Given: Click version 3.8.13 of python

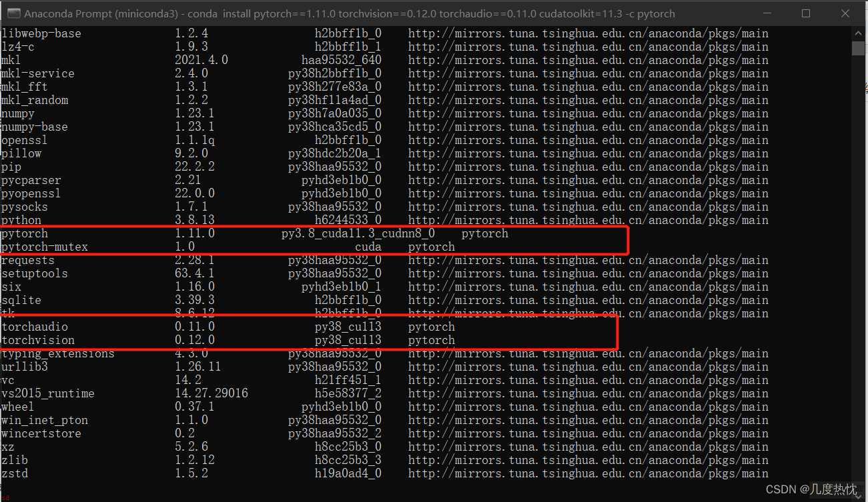Looking at the screenshot, I should pos(195,220).
